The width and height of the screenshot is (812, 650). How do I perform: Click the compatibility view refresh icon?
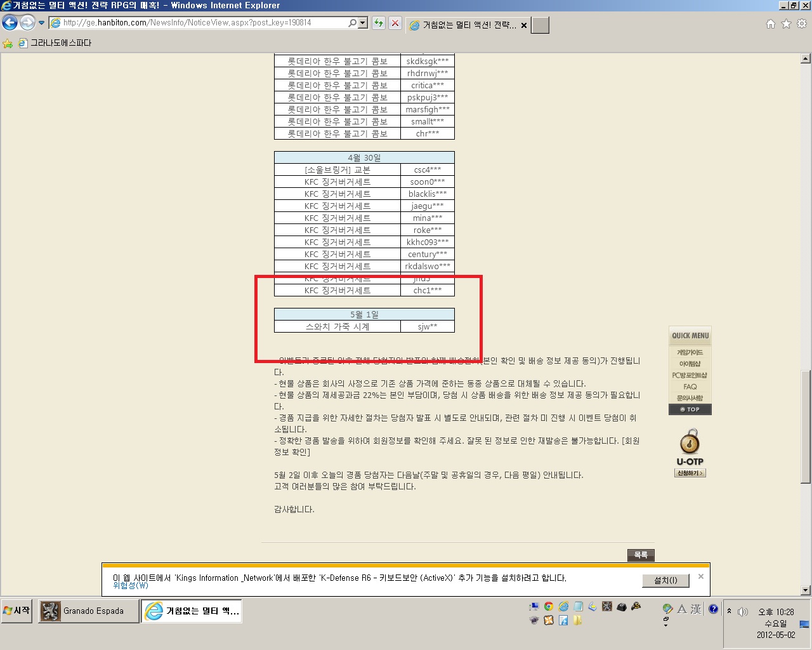point(379,23)
